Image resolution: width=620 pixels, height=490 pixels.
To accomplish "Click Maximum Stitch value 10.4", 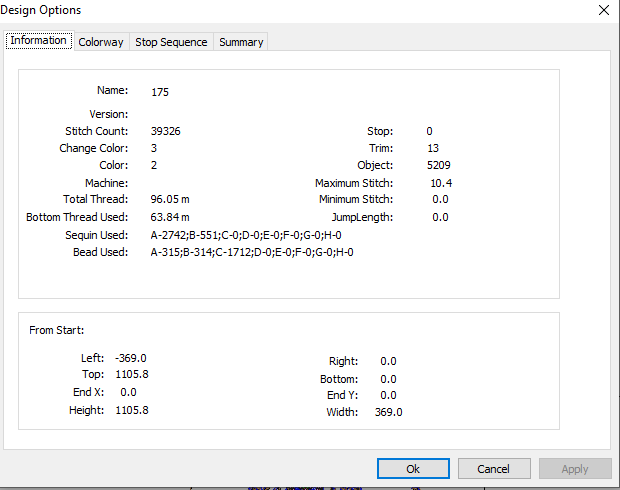I will click(x=441, y=183).
